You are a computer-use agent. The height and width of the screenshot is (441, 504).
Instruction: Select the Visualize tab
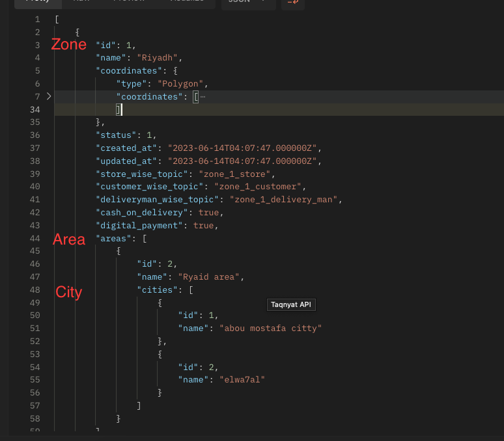pyautogui.click(x=187, y=2)
